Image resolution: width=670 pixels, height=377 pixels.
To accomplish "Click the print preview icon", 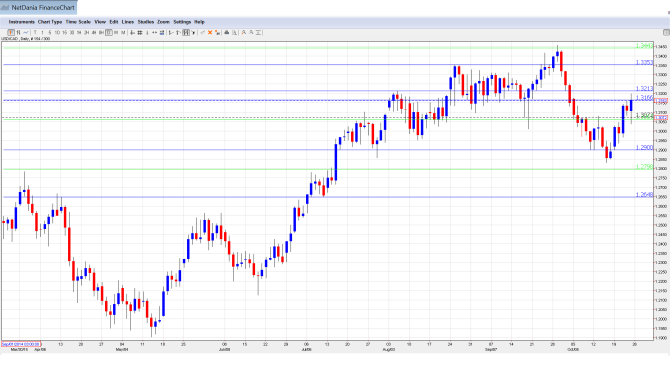I will click(234, 32).
